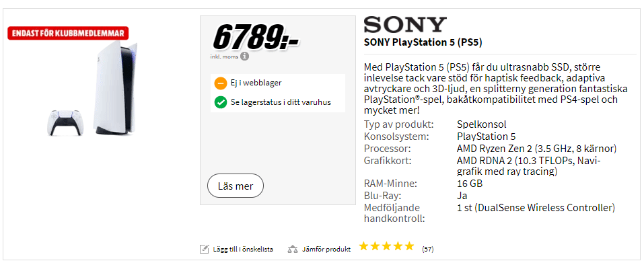Viewport: 644px width, 265px height.
Task: Click the Endast för klubbmedlemmar red badge
Action: click(x=68, y=33)
